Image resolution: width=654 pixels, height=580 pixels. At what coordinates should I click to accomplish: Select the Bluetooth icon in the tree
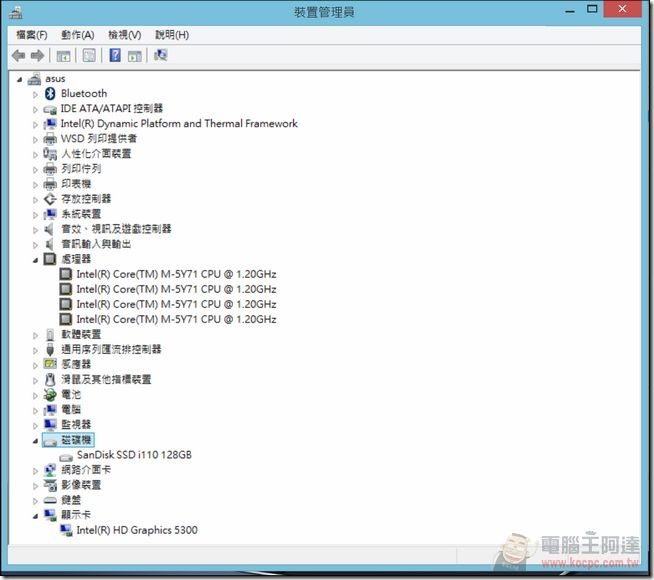coord(50,93)
